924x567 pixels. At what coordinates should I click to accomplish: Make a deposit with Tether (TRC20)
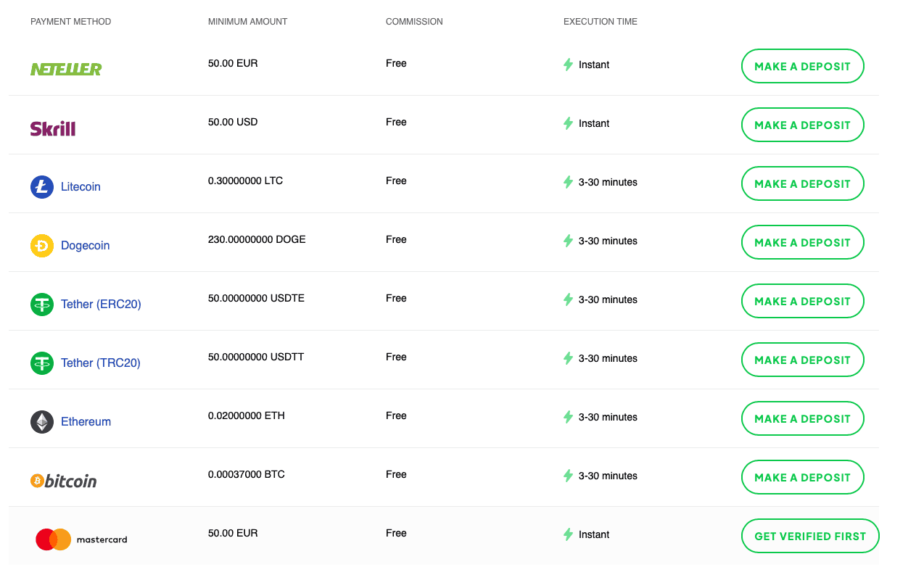tap(802, 360)
